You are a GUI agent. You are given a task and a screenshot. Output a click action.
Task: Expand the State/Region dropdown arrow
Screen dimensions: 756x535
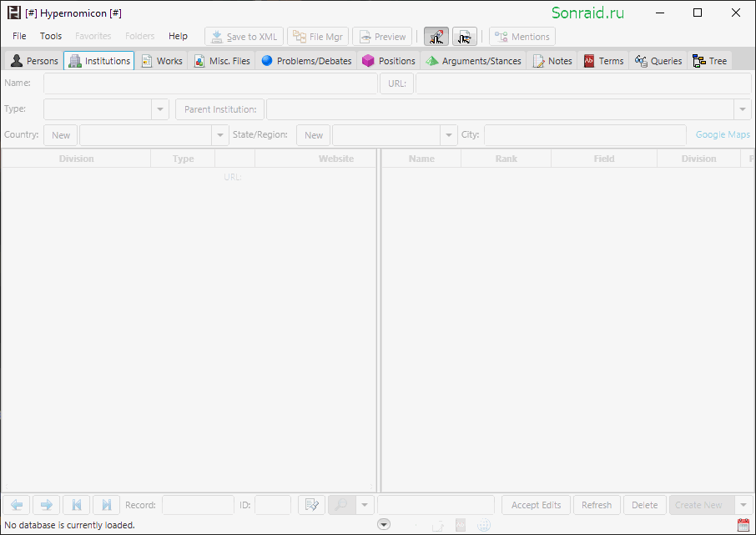tap(448, 135)
